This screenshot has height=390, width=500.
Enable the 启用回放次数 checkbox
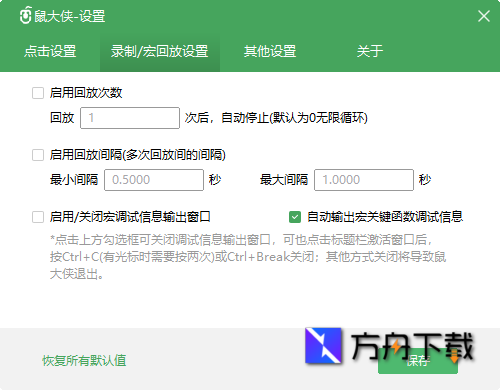pos(38,93)
